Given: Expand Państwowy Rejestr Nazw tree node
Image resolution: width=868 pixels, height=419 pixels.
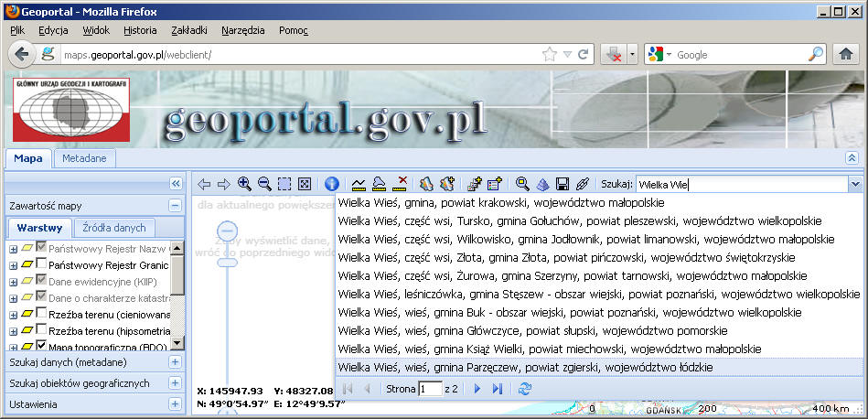Looking at the screenshot, I should [14, 249].
